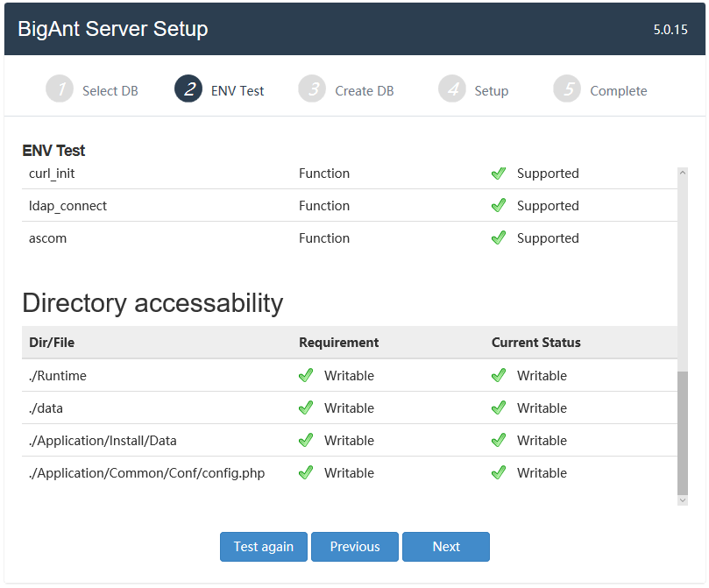709x588 pixels.
Task: Click the Directory accessability heading
Action: (x=152, y=303)
